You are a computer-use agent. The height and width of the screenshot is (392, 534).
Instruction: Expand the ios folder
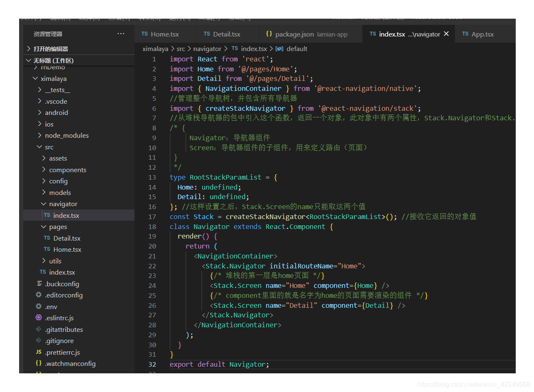point(79,124)
